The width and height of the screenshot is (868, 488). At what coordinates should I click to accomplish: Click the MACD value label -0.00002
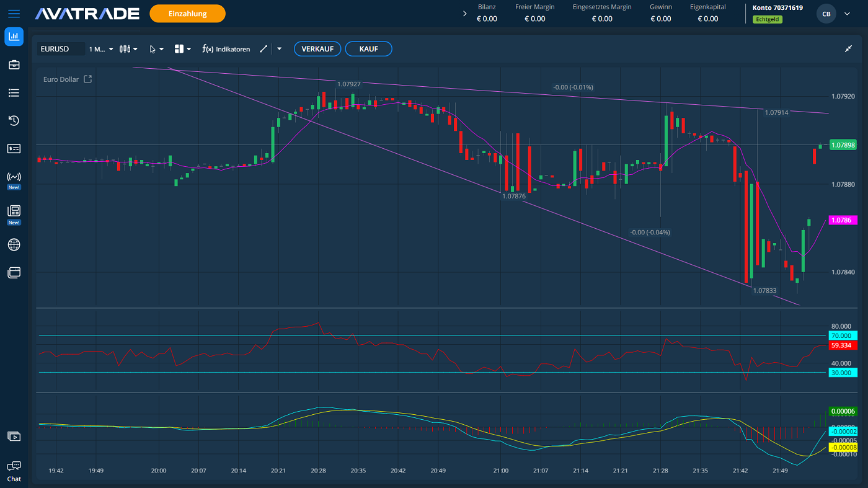(x=843, y=431)
